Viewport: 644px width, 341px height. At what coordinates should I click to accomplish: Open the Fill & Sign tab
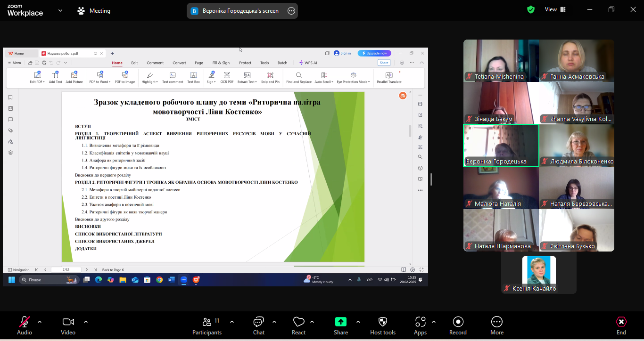221,63
